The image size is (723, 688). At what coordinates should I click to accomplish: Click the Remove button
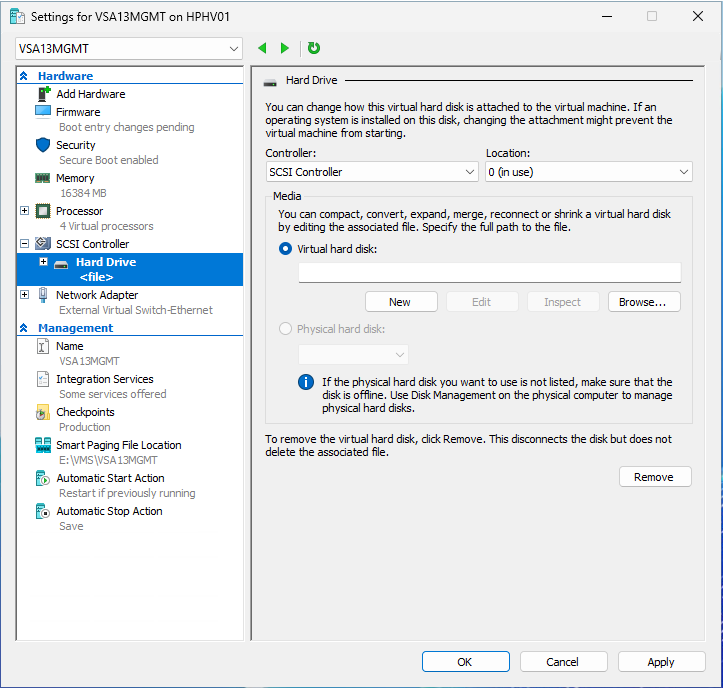(x=654, y=477)
